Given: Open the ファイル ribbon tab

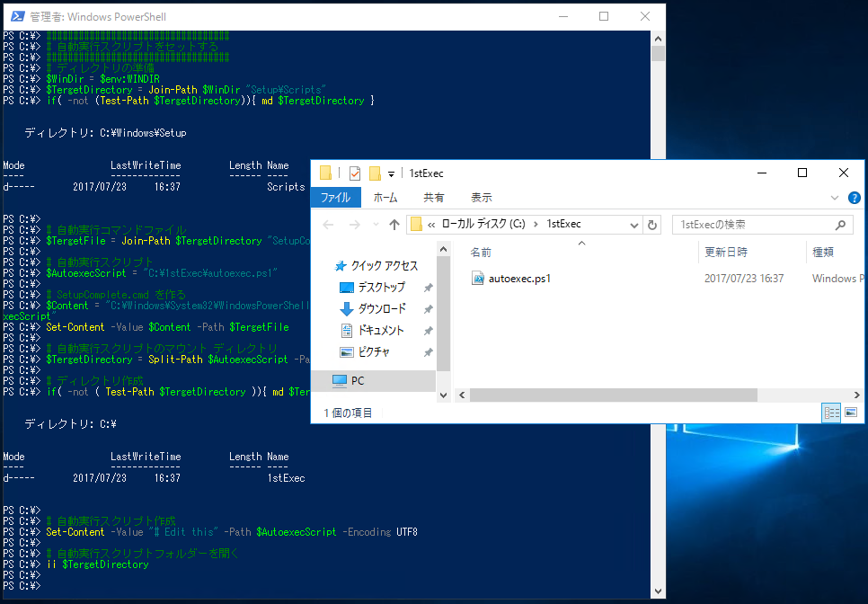Looking at the screenshot, I should 335,198.
